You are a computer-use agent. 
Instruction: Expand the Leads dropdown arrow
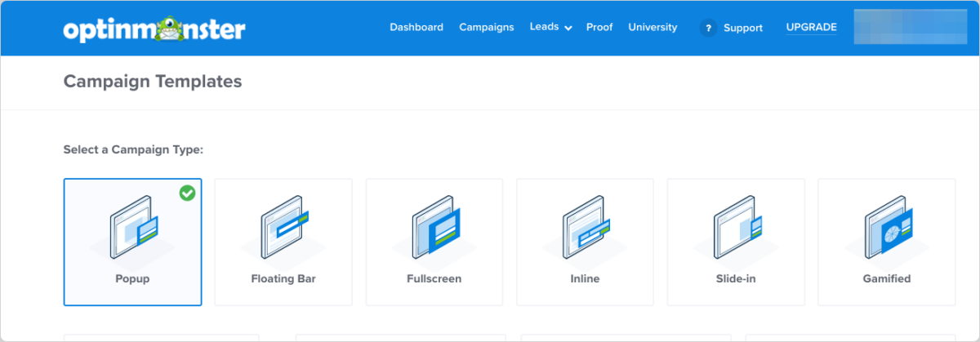tap(568, 28)
